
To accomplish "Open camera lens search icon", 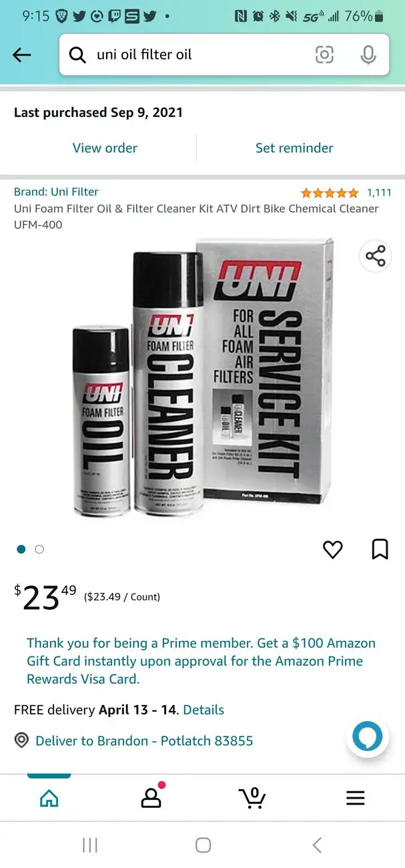I will [x=324, y=55].
